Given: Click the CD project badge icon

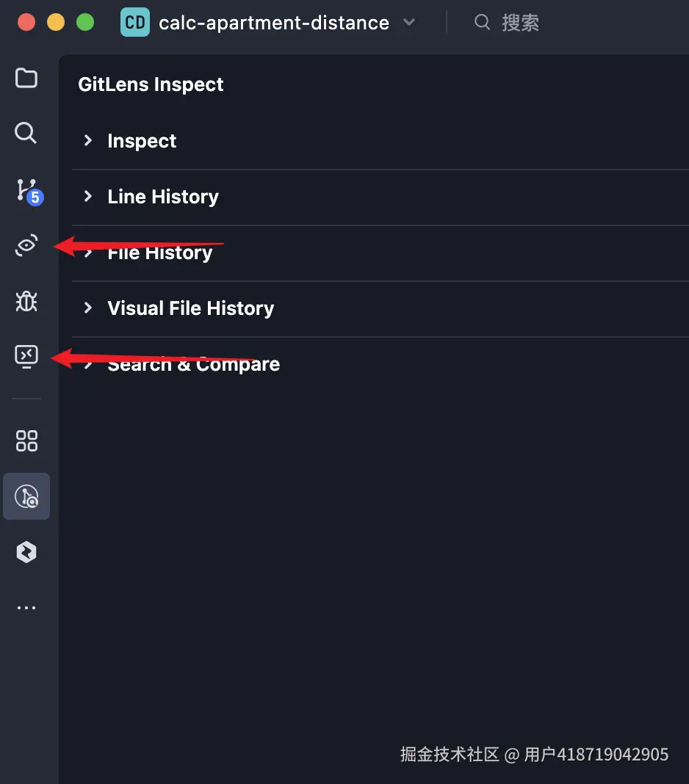Looking at the screenshot, I should [x=135, y=22].
